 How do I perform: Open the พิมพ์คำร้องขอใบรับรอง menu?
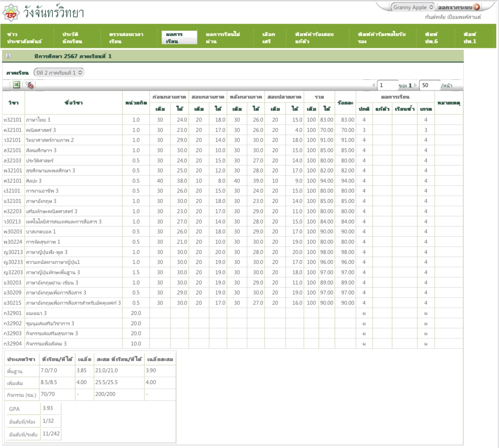pos(382,38)
